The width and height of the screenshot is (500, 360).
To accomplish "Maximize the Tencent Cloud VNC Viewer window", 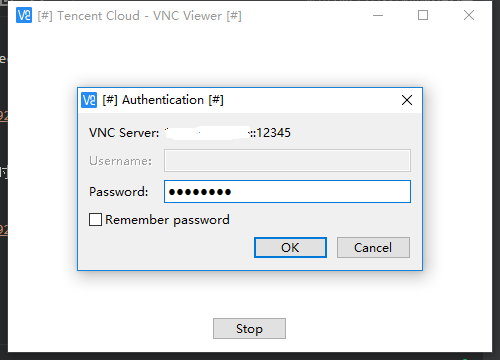I will (423, 15).
